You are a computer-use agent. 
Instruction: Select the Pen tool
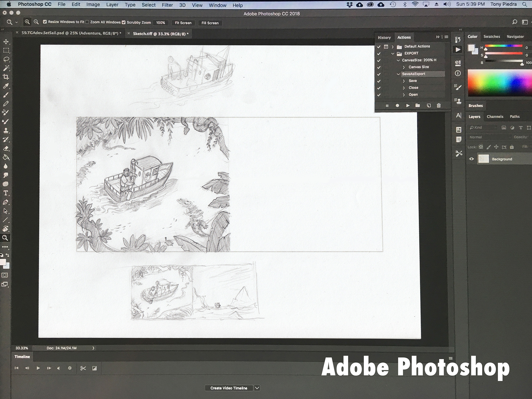[6, 202]
